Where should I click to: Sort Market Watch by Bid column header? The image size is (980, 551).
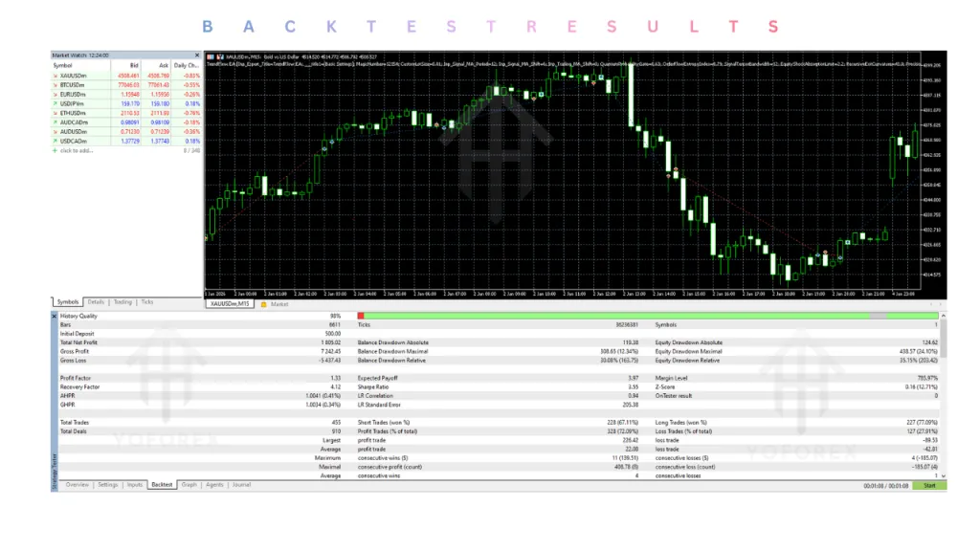(125, 65)
